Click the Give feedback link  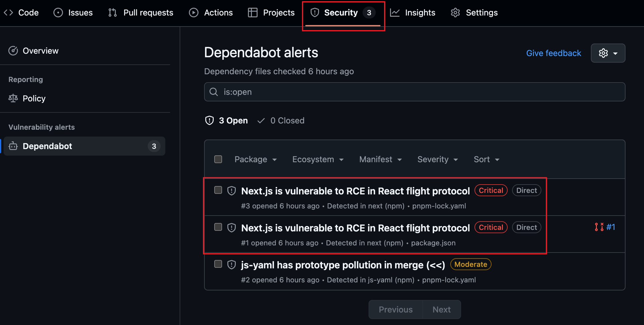point(553,53)
